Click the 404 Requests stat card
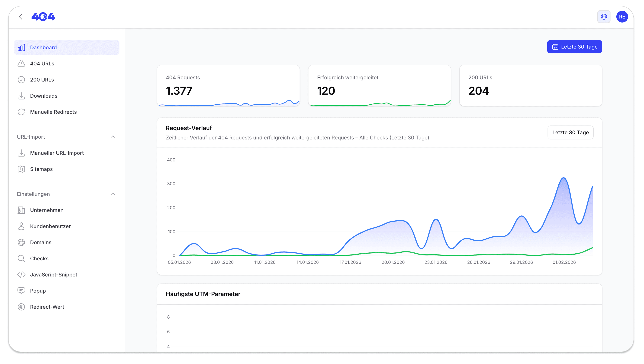Screen dimensions: 644x364 [228, 85]
